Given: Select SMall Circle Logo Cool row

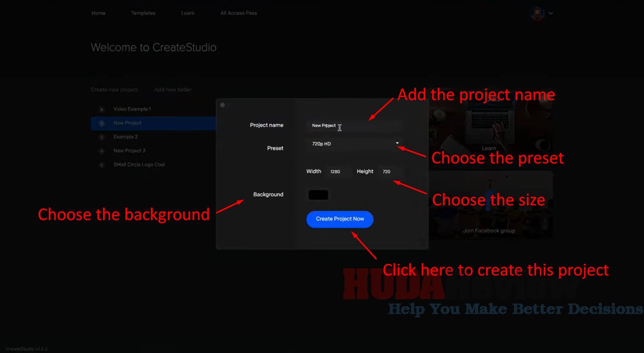Looking at the screenshot, I should 154,165.
